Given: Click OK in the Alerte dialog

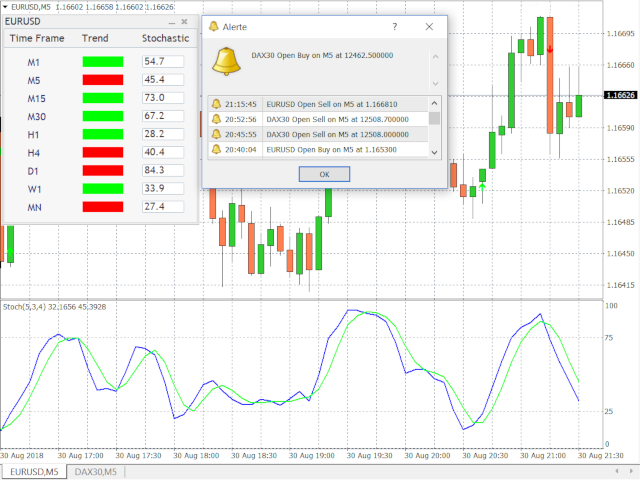Looking at the screenshot, I should point(324,174).
